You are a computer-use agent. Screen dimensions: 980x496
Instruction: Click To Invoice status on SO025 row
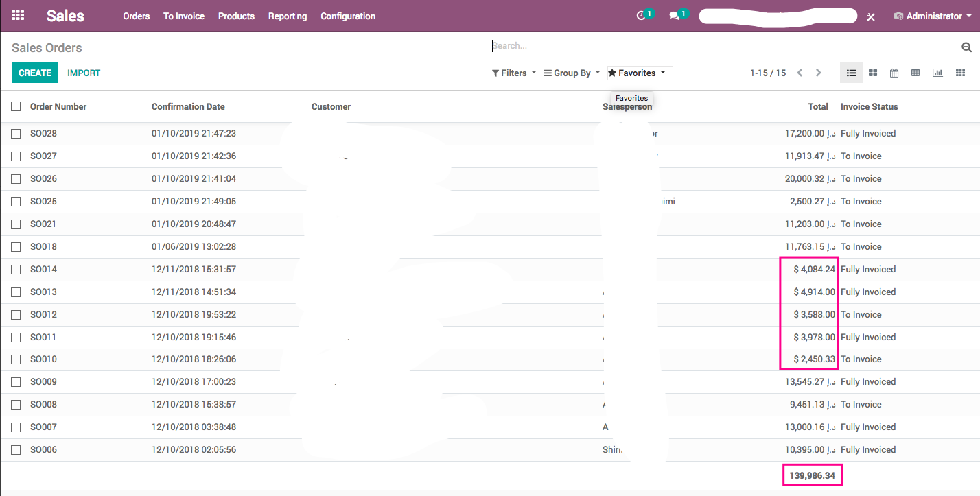(x=861, y=202)
